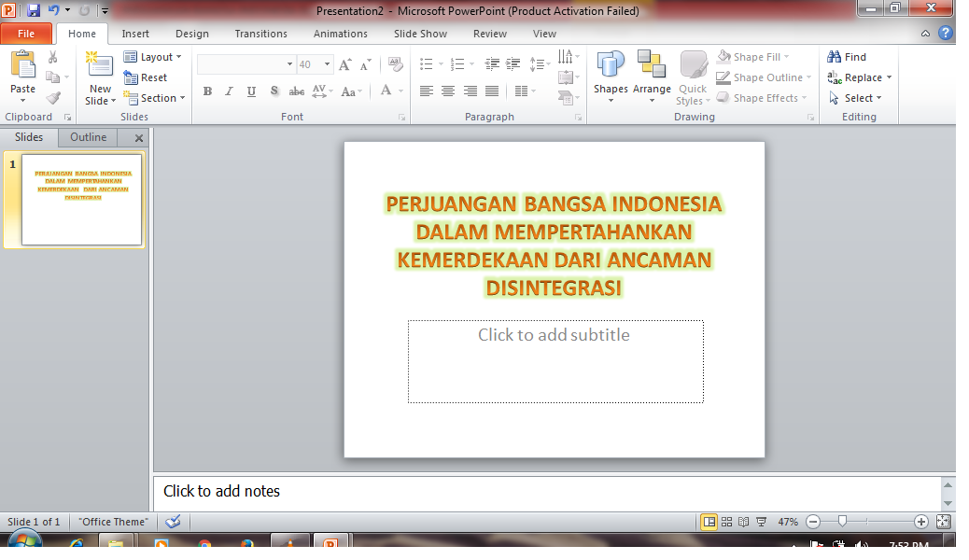Select the slide 1 thumbnail
Image resolution: width=969 pixels, height=560 pixels.
81,200
